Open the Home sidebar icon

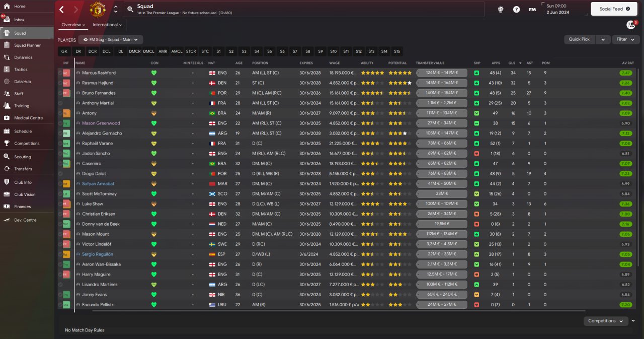tap(7, 6)
